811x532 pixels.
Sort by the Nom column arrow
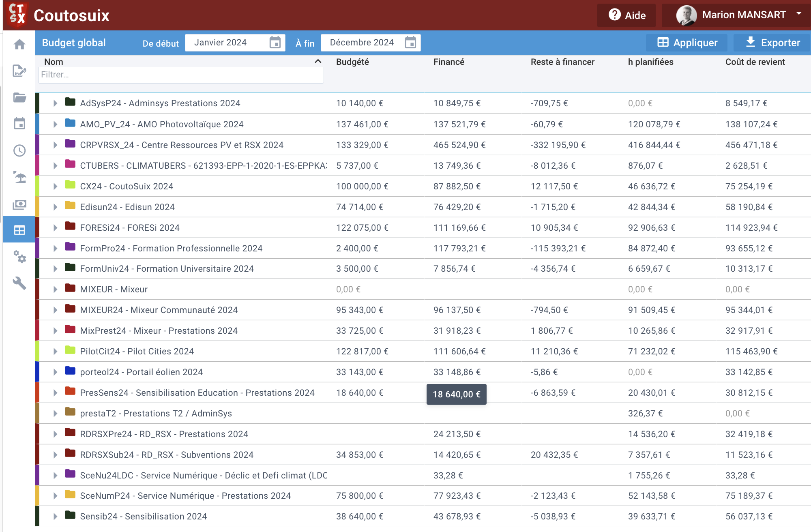[x=318, y=62]
